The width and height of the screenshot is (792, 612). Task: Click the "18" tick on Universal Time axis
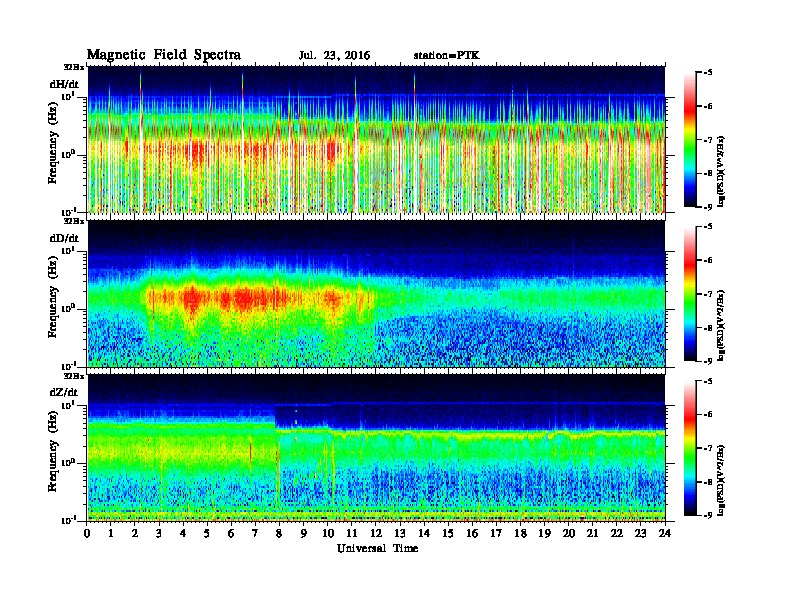(x=520, y=533)
